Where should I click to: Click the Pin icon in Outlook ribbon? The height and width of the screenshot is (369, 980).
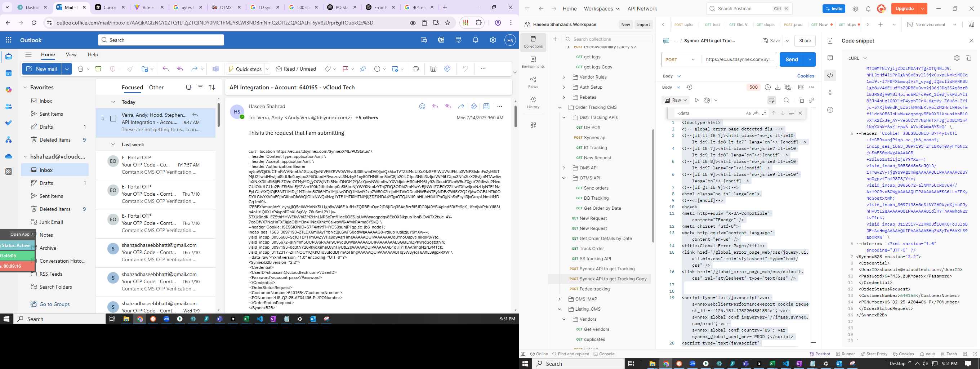coord(362,69)
